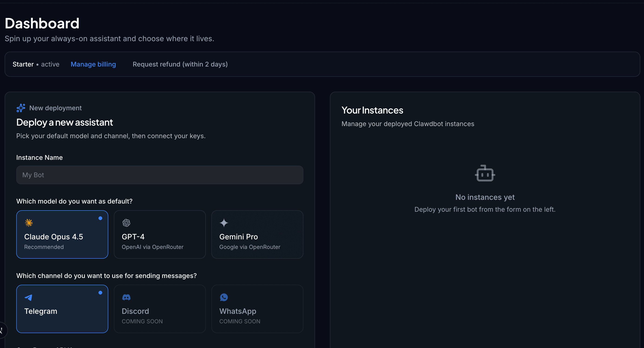Click the OpenAI logo on the GPT-4 card

126,223
